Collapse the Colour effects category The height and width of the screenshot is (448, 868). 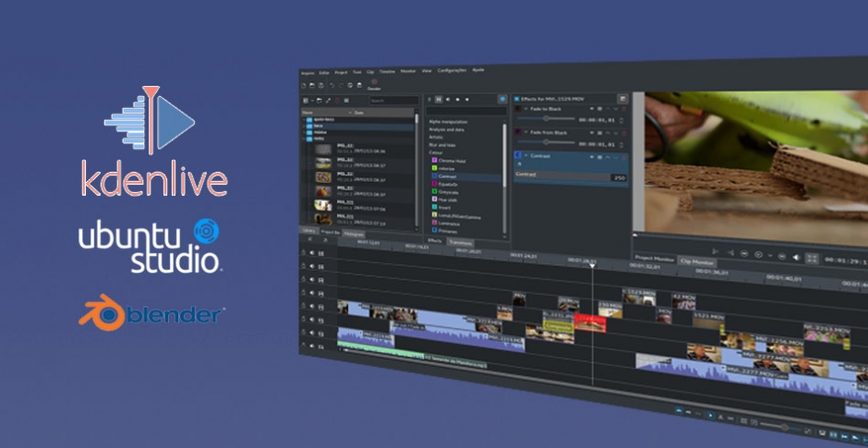pos(436,152)
